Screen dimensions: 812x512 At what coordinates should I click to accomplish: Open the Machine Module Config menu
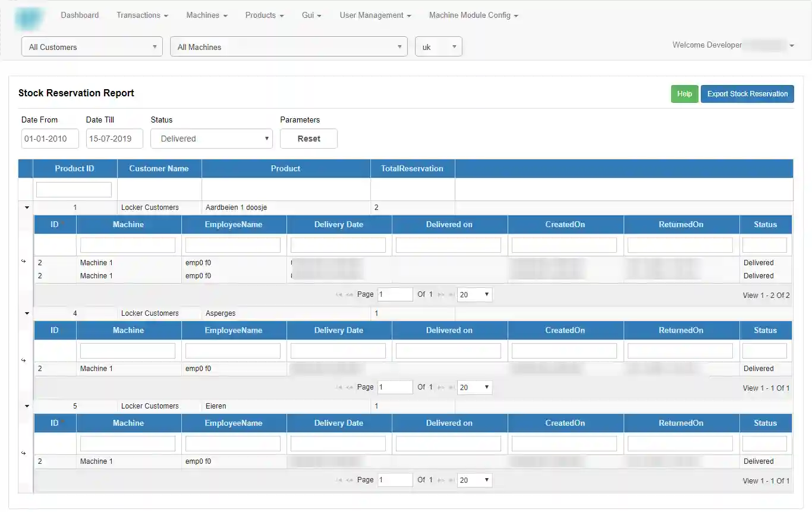473,15
